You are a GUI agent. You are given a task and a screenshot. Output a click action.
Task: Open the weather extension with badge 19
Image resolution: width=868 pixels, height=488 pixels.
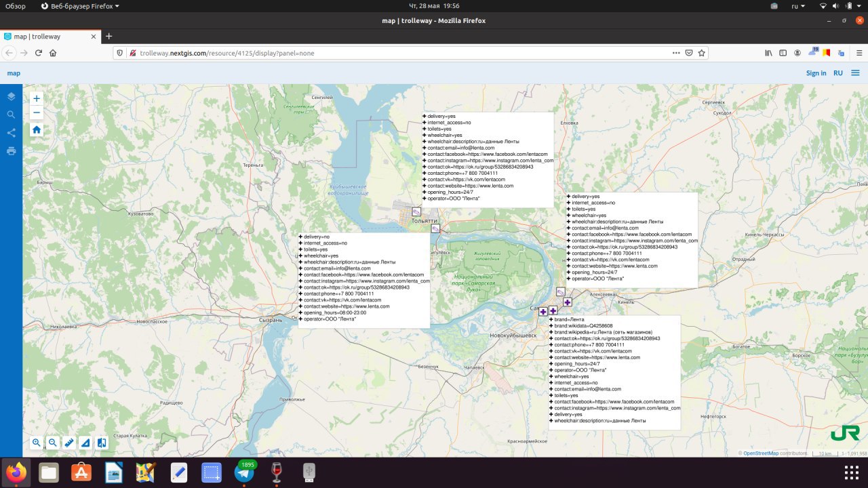point(812,53)
